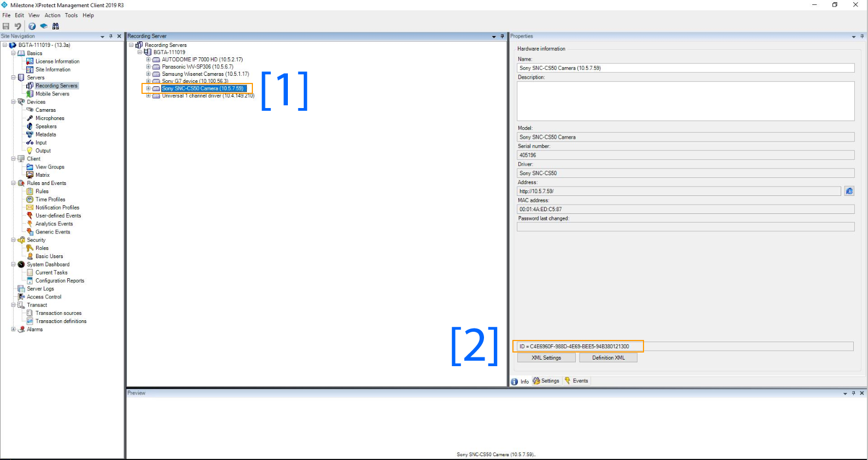
Task: Select Recording Servers in navigation
Action: tap(57, 86)
